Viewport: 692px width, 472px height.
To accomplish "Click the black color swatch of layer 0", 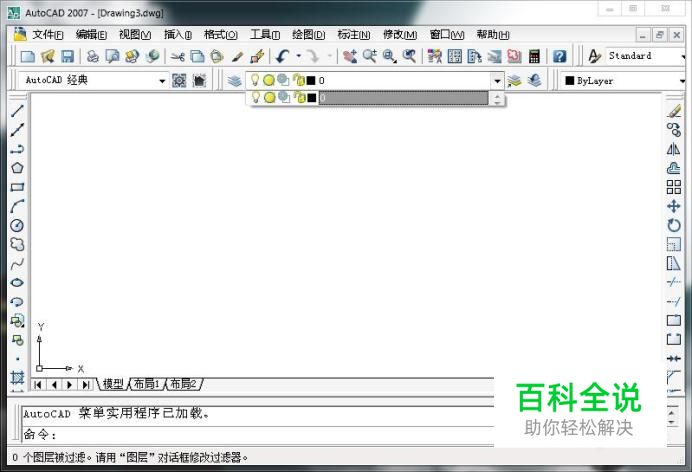I will coord(312,97).
